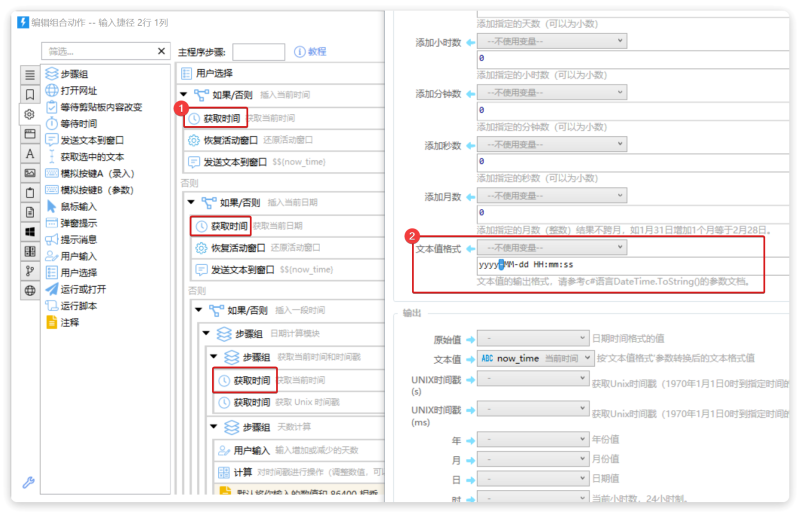Viewport: 800px width, 515px height.
Task: Open the clipboard category icon
Action: (30, 192)
